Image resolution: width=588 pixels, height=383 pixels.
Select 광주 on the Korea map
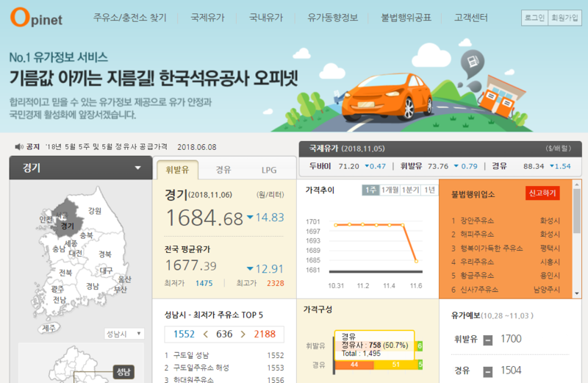[58, 289]
